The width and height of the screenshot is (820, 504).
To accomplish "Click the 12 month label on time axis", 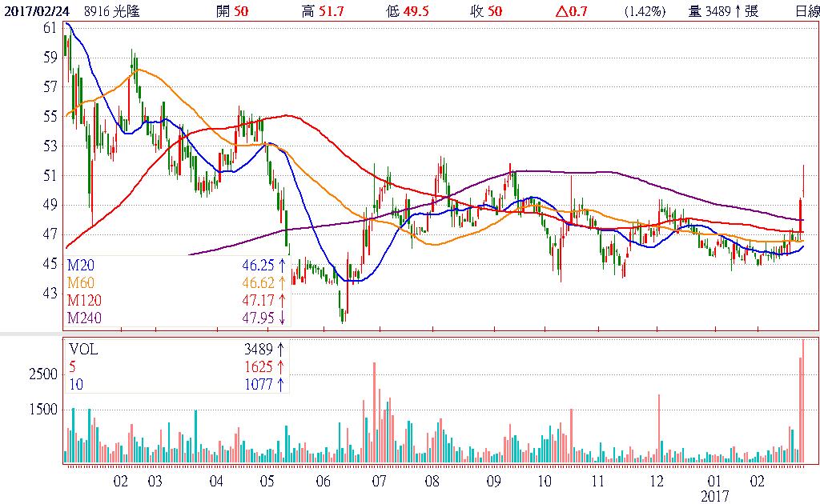I will [657, 481].
